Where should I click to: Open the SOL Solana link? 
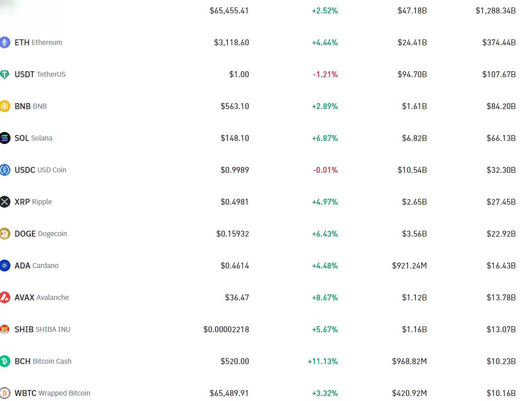pyautogui.click(x=33, y=138)
